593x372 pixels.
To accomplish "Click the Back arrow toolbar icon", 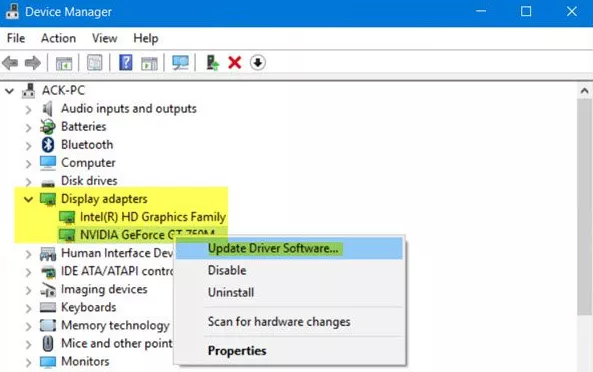I will click(10, 63).
